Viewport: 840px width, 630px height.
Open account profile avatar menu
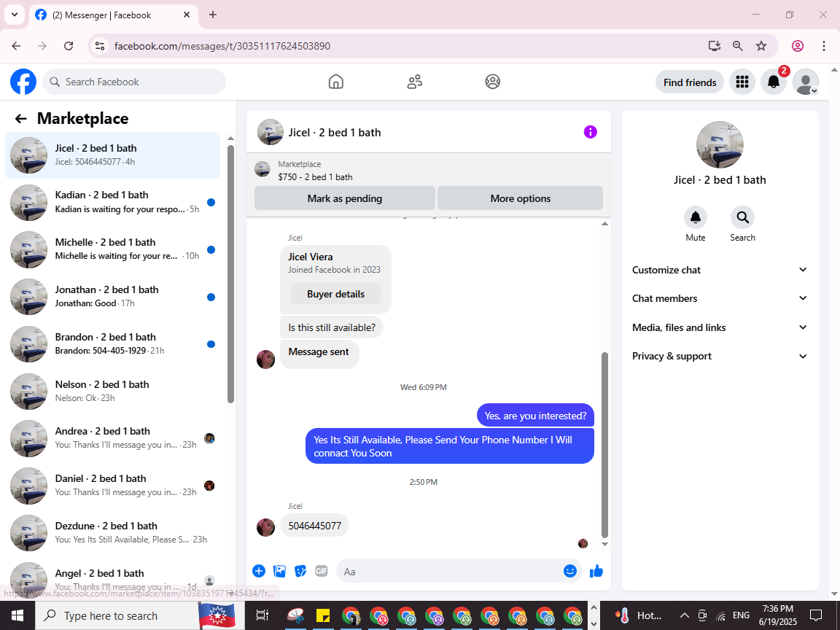[x=805, y=82]
